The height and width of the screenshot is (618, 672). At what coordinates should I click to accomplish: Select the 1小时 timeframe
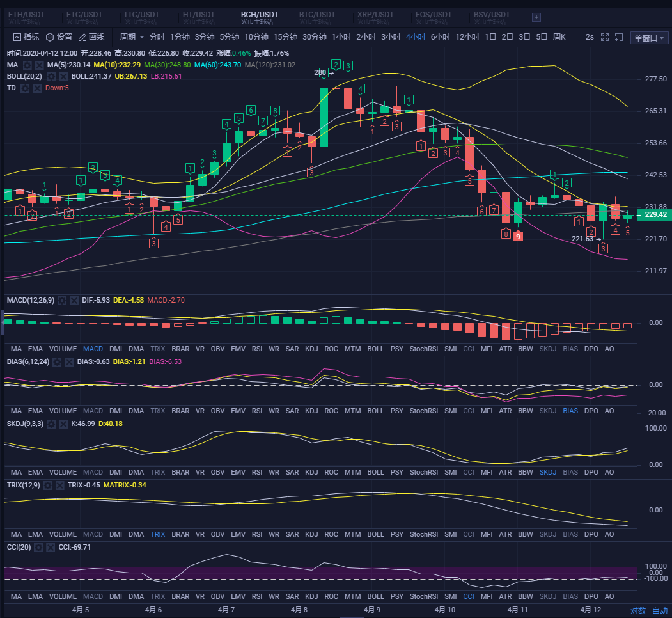[x=341, y=37]
